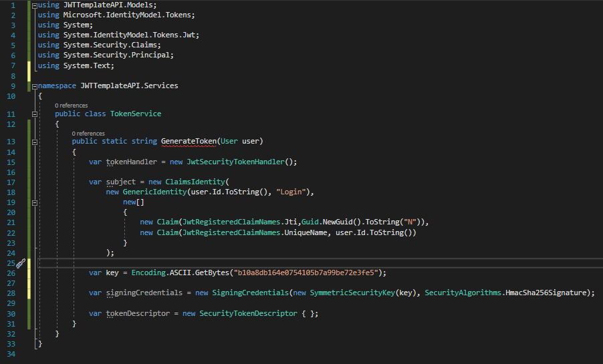Click Guid in the Jti claim

click(310, 222)
